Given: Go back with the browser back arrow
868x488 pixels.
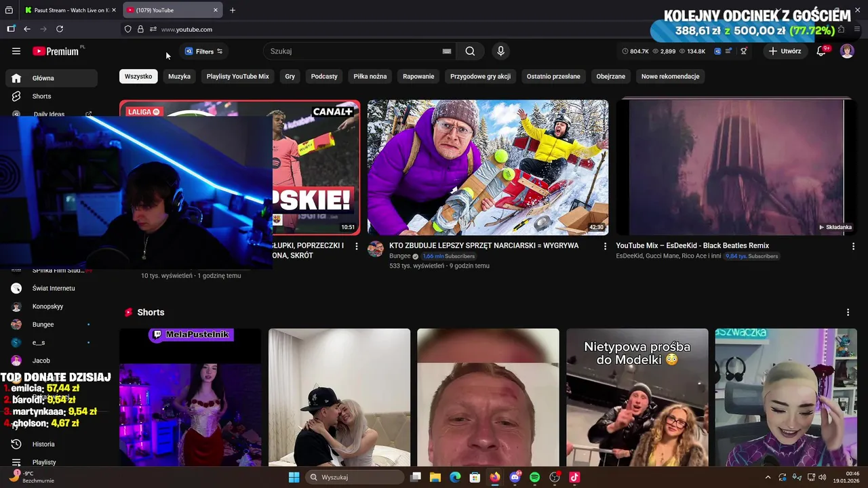Looking at the screenshot, I should (x=27, y=29).
